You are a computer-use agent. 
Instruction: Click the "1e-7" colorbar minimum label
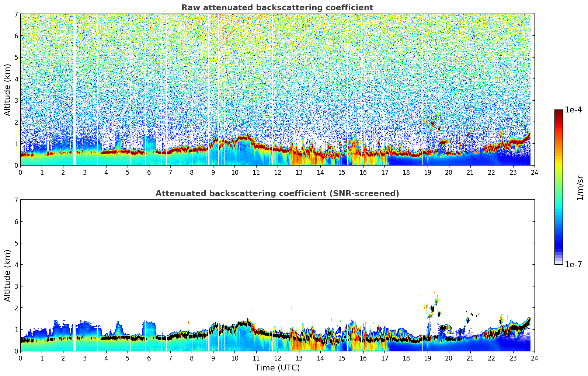[x=573, y=264]
